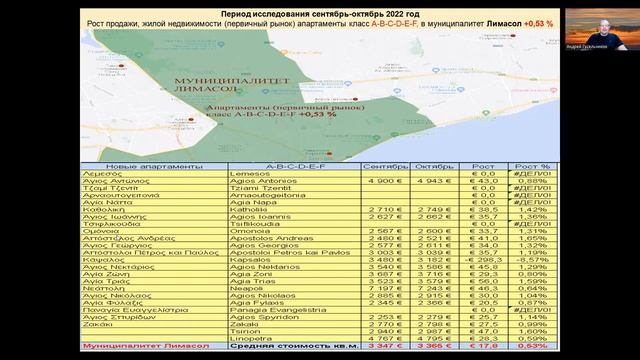
Task: Click the '2 611 €' value
Action: [434, 245]
